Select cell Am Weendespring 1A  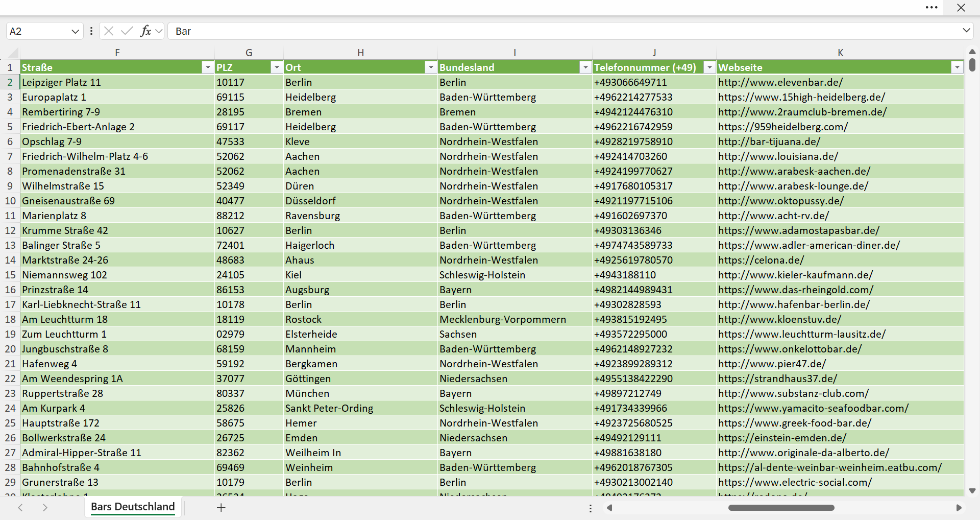tap(117, 379)
